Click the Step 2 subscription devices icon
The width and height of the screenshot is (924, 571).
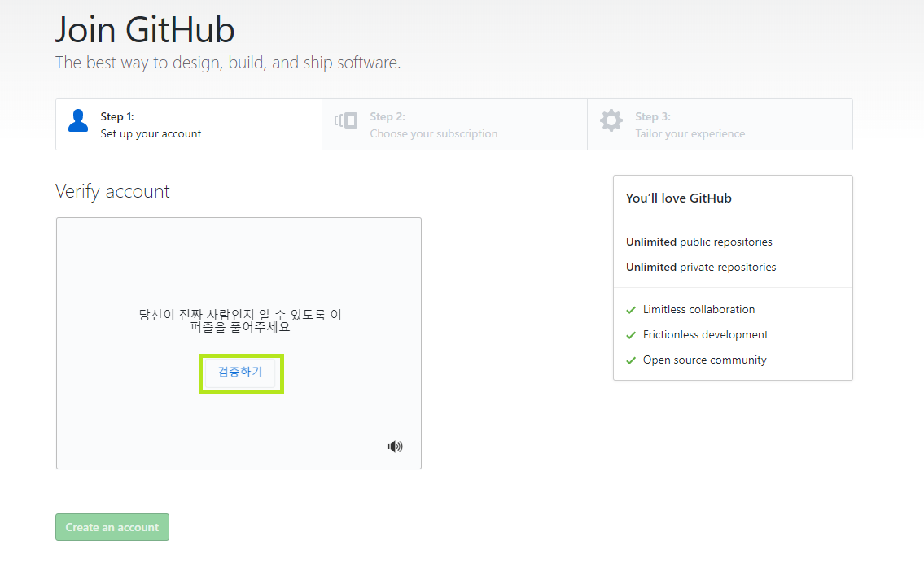346,120
